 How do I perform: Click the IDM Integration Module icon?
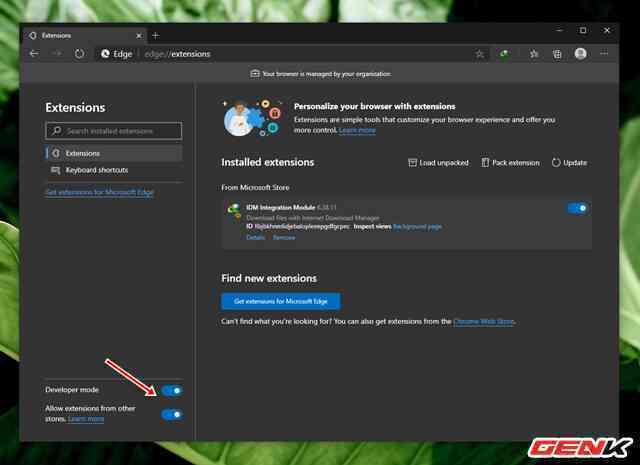coord(234,211)
